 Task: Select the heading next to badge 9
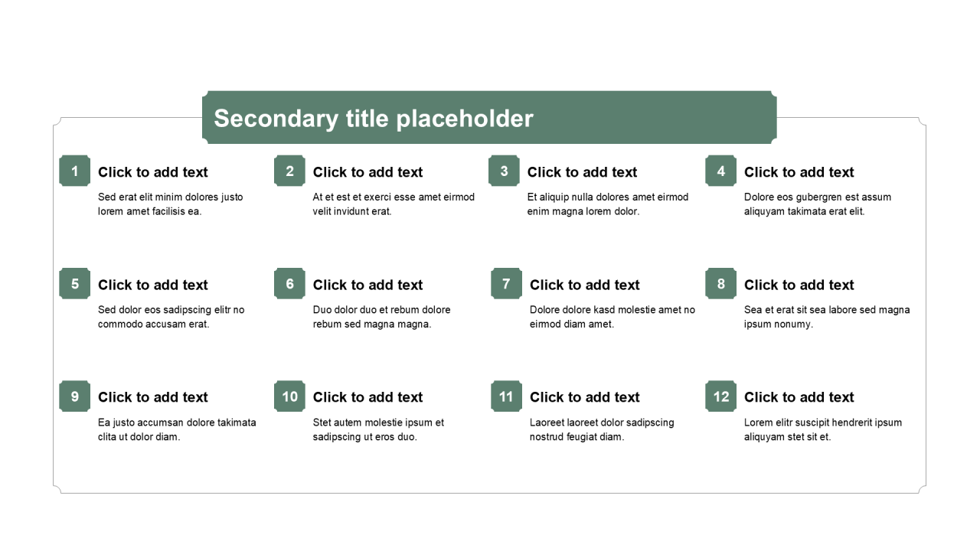(153, 397)
